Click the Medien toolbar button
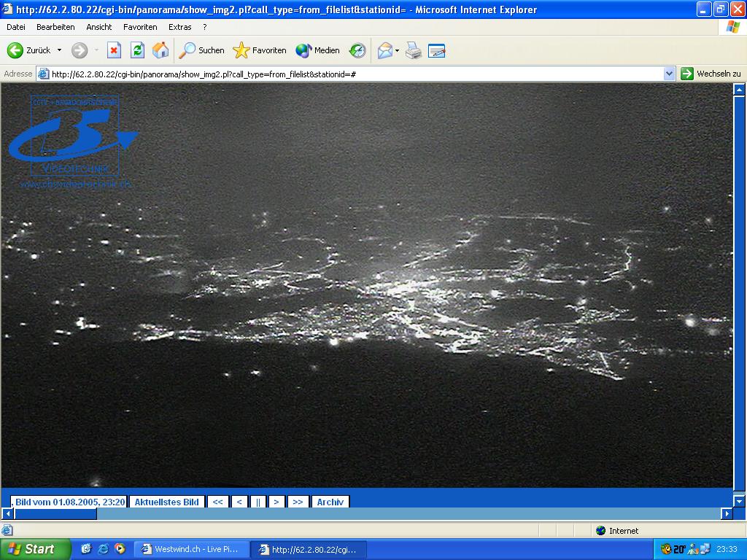 (318, 50)
